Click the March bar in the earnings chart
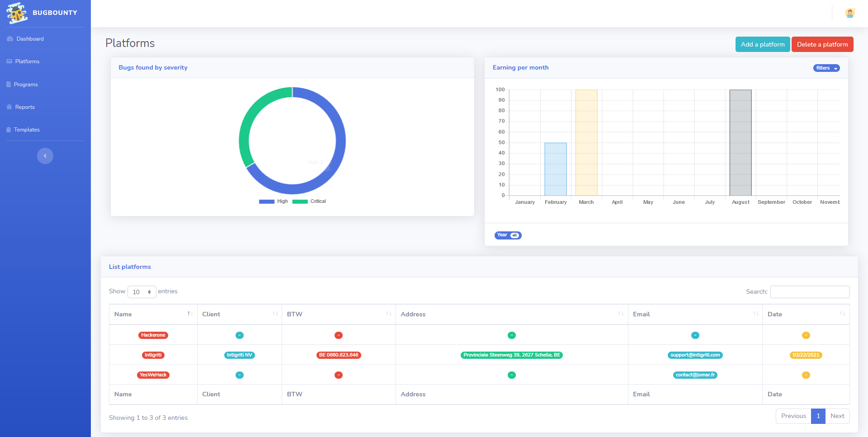The height and width of the screenshot is (437, 868). tap(586, 142)
